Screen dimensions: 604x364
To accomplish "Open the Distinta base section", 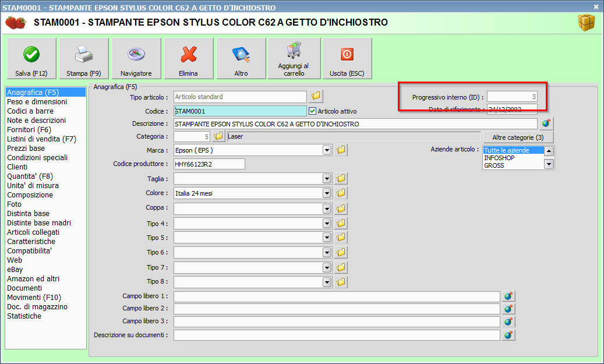I will tap(28, 213).
